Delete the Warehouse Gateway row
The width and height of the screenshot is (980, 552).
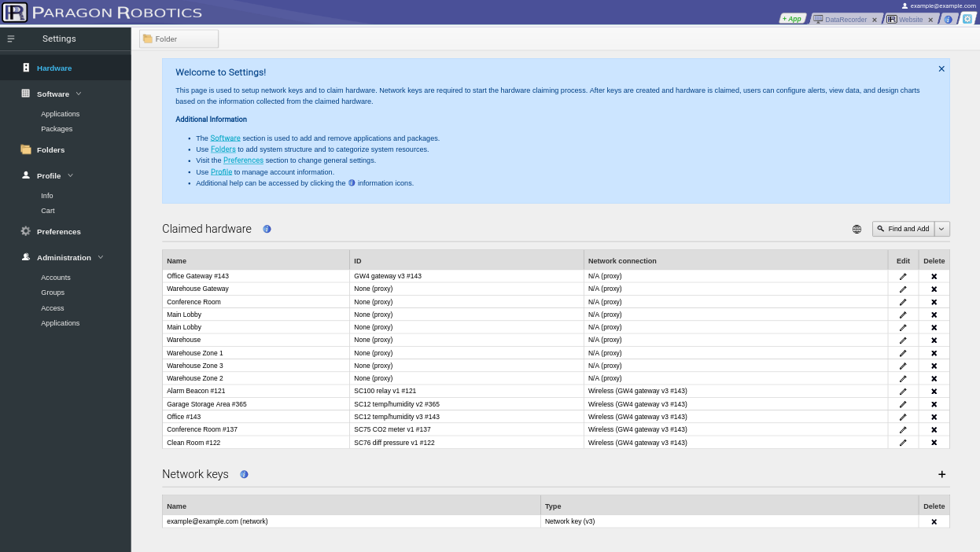click(x=934, y=289)
